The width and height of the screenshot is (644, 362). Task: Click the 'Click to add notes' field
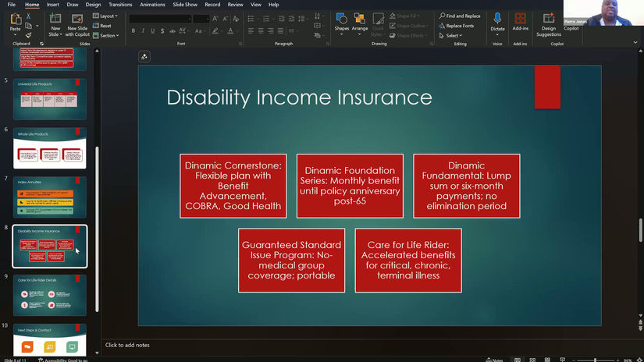pyautogui.click(x=127, y=345)
